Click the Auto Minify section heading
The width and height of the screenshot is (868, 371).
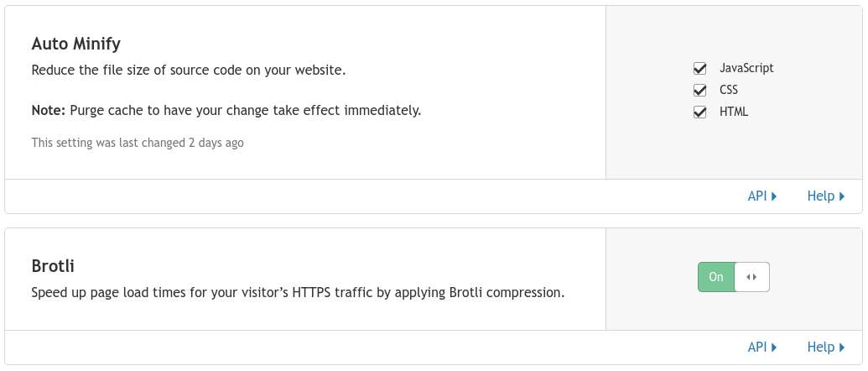[x=75, y=44]
